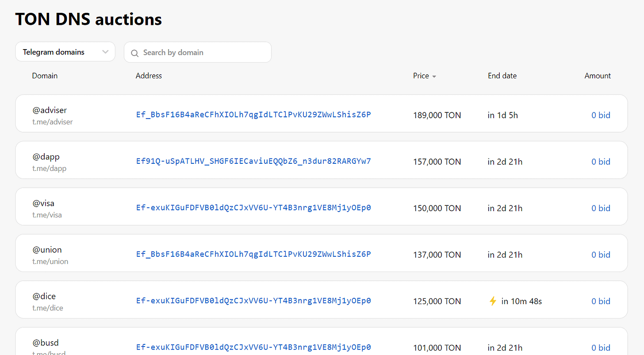Click the lightning bolt icon beside @dice end date

[493, 301]
